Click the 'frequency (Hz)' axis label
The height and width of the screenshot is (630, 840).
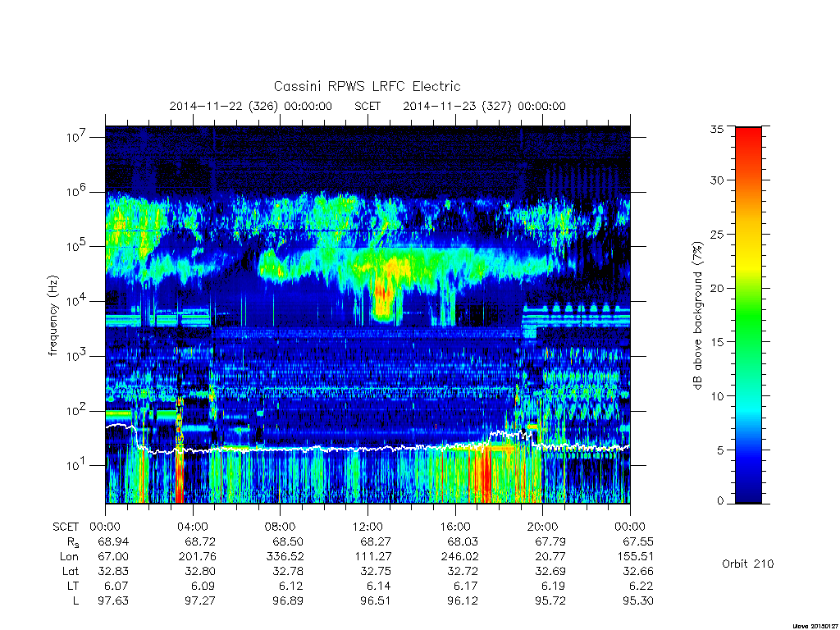coord(53,316)
